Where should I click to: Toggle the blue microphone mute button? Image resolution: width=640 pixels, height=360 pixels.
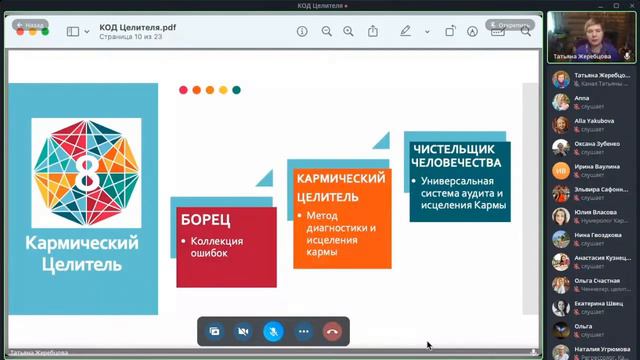click(273, 331)
